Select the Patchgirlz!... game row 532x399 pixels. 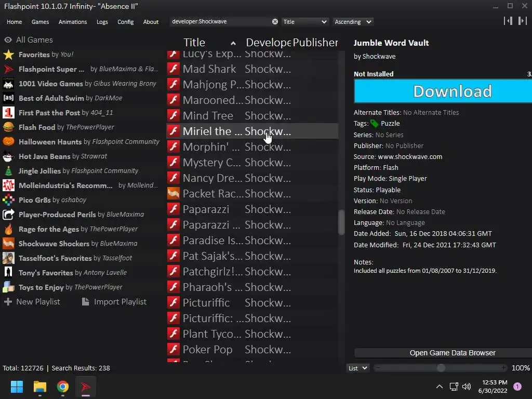pos(252,271)
